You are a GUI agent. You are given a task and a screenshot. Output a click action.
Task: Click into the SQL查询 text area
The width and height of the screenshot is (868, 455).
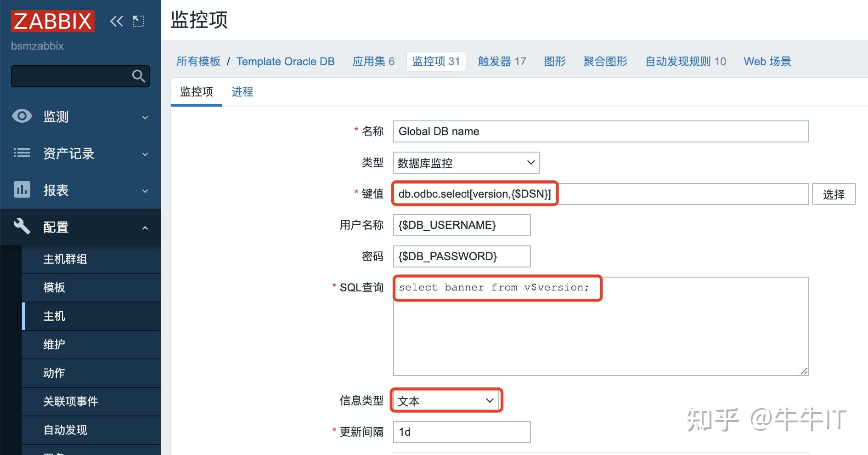tap(601, 326)
